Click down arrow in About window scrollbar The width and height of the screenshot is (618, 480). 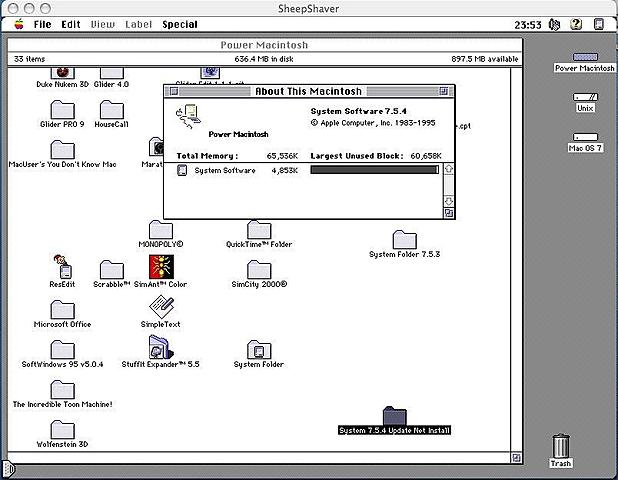(x=449, y=201)
